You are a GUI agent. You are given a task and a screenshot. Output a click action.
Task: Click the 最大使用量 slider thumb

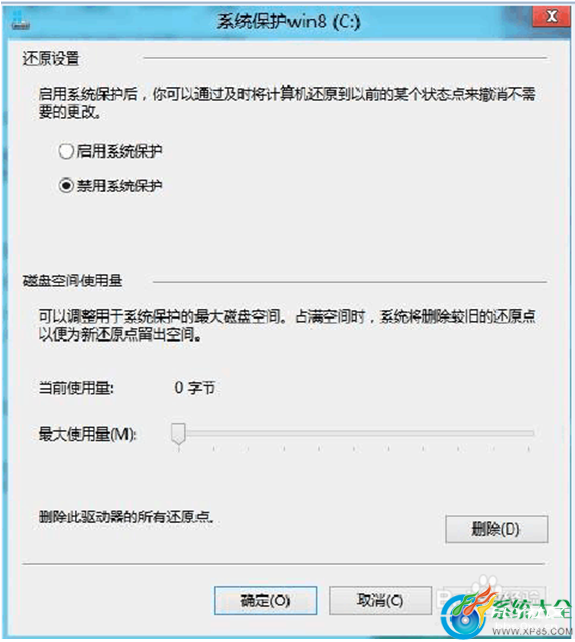[178, 434]
